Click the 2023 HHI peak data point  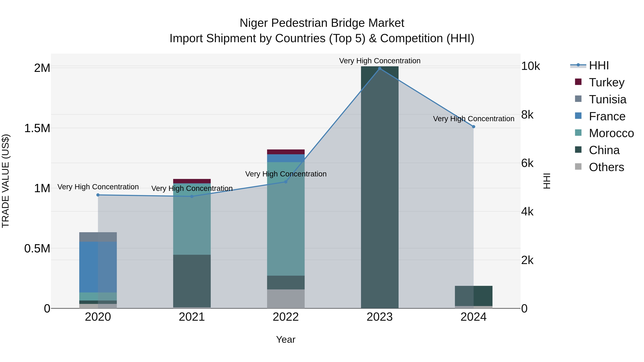[380, 68]
